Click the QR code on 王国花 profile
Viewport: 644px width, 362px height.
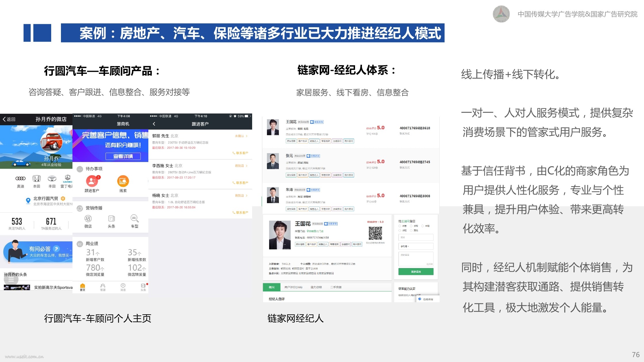(x=375, y=233)
